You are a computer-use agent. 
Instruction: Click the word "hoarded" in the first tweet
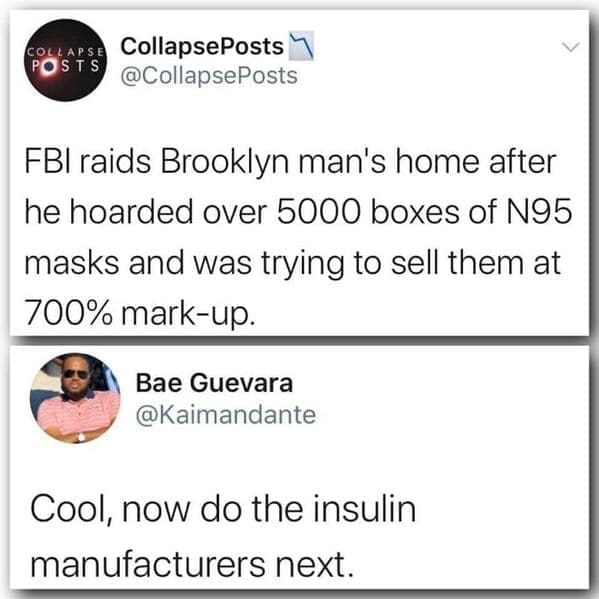[131, 212]
